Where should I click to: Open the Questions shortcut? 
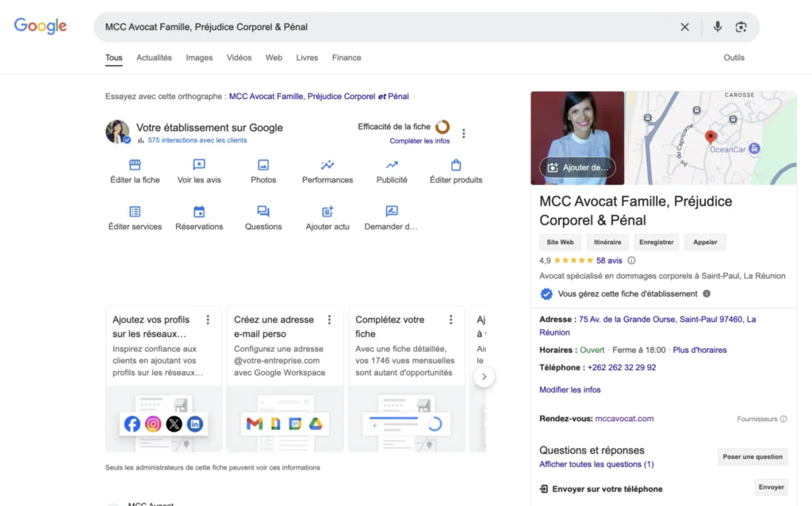point(263,218)
